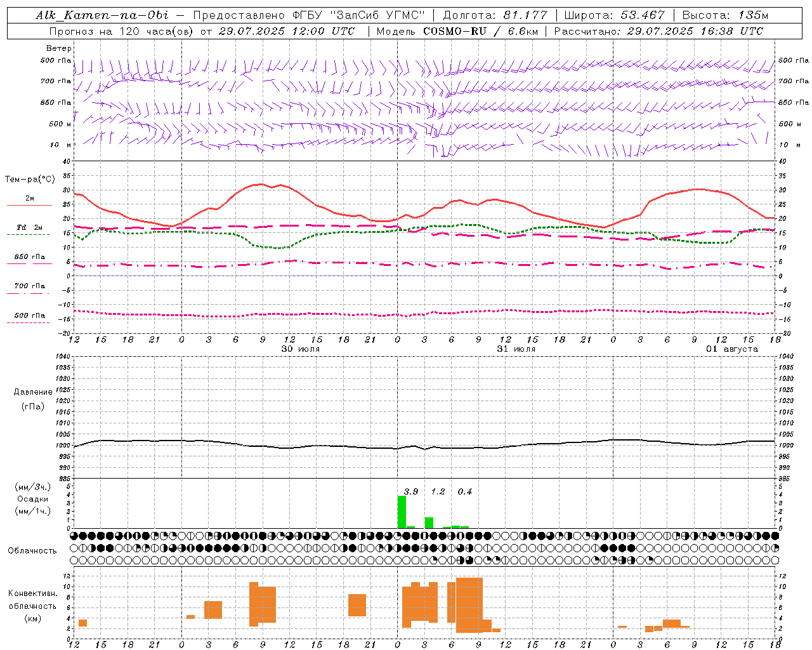Click the forecast start time 29.07.2025 12:00 UTC
The height and width of the screenshot is (650, 812).
286,31
